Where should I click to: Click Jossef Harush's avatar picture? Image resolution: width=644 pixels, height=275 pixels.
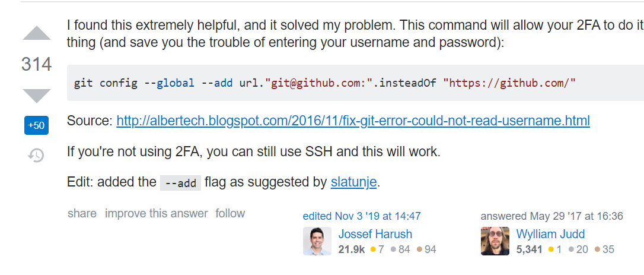pyautogui.click(x=317, y=241)
